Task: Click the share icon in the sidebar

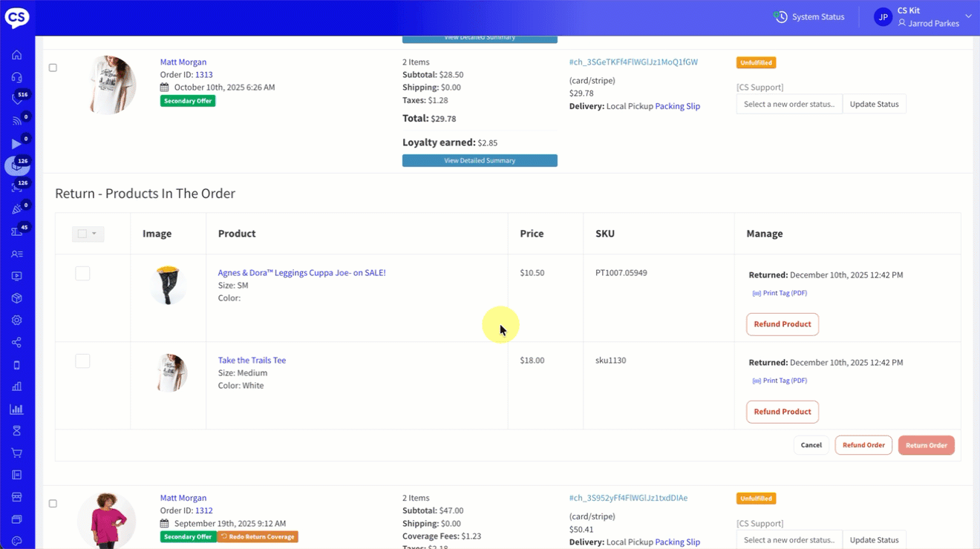Action: click(x=16, y=343)
